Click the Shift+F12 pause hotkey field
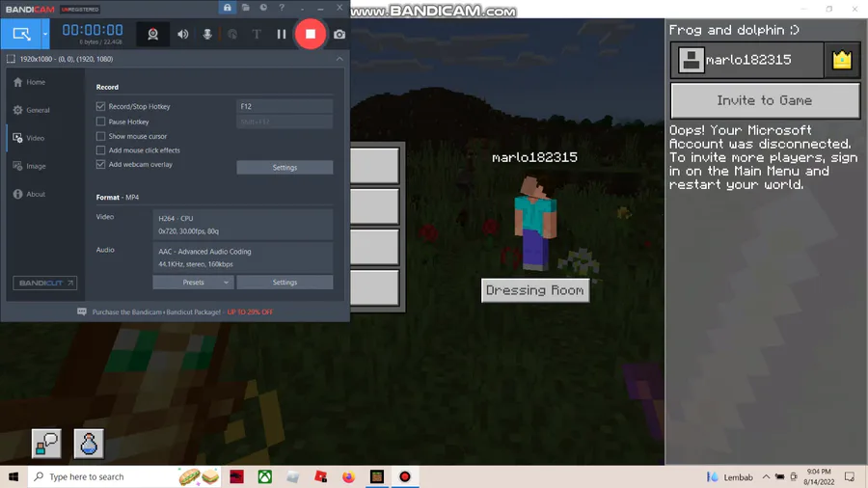The width and height of the screenshot is (868, 488). (x=285, y=122)
